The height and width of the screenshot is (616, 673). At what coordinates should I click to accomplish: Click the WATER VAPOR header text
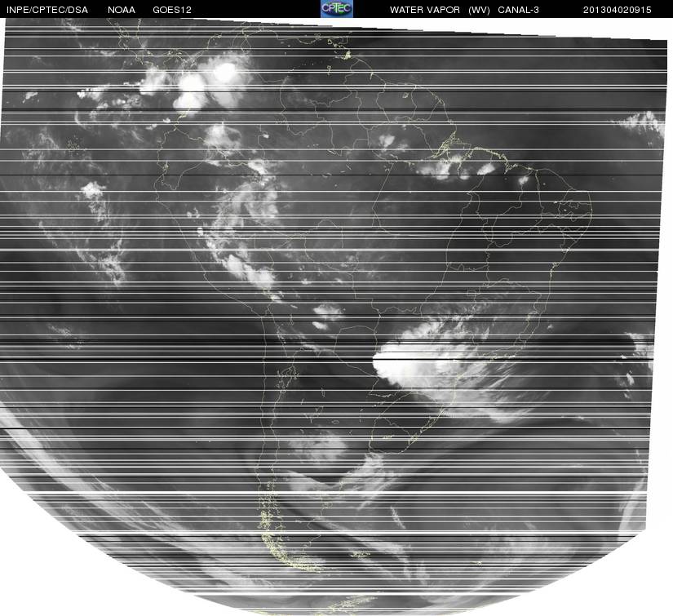(425, 10)
